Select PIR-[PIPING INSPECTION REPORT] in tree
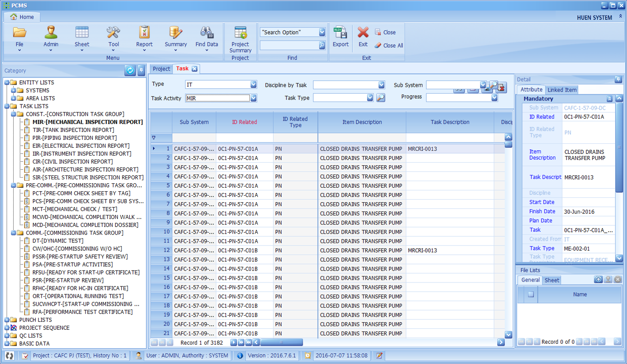 [x=74, y=138]
